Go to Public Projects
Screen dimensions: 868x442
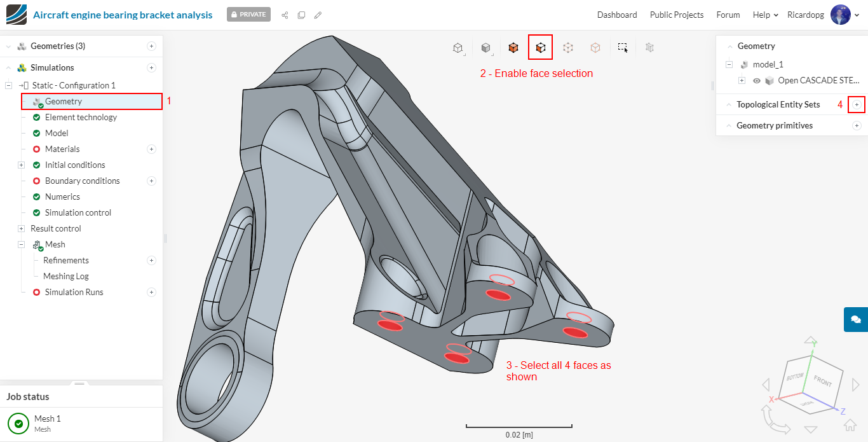676,15
